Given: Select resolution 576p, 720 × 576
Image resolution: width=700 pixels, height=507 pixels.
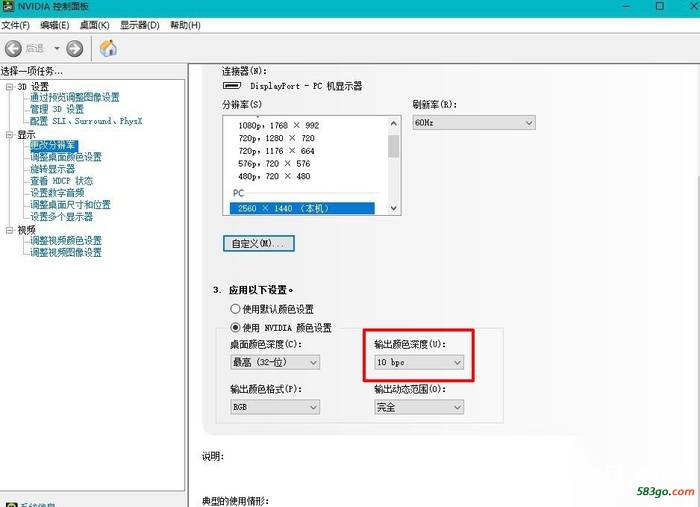Looking at the screenshot, I should (x=274, y=164).
